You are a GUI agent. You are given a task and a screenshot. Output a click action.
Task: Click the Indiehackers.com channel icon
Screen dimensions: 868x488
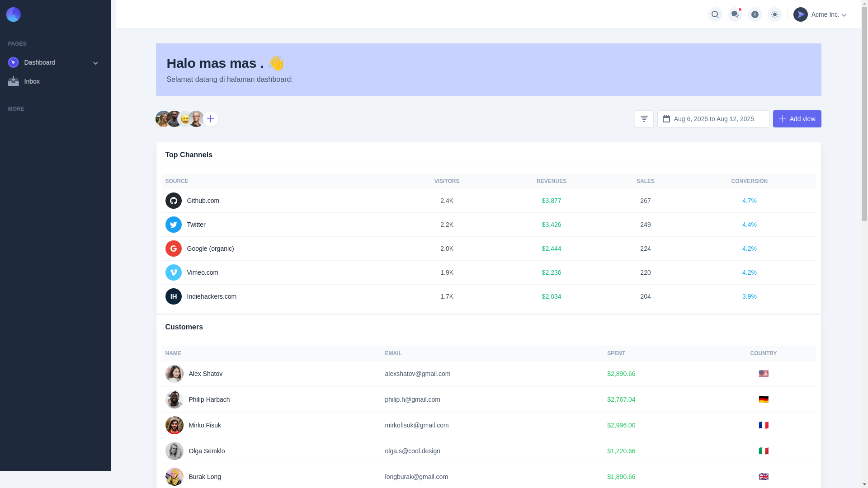point(173,296)
